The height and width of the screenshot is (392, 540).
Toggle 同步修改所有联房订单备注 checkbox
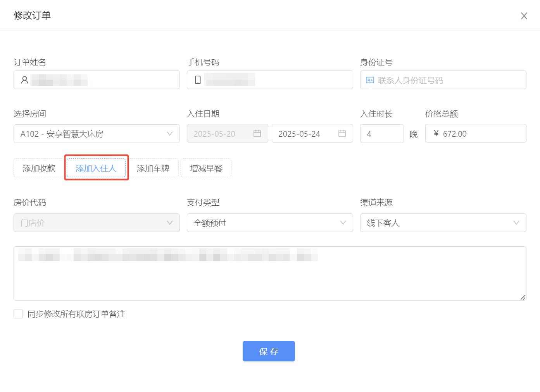click(x=18, y=314)
